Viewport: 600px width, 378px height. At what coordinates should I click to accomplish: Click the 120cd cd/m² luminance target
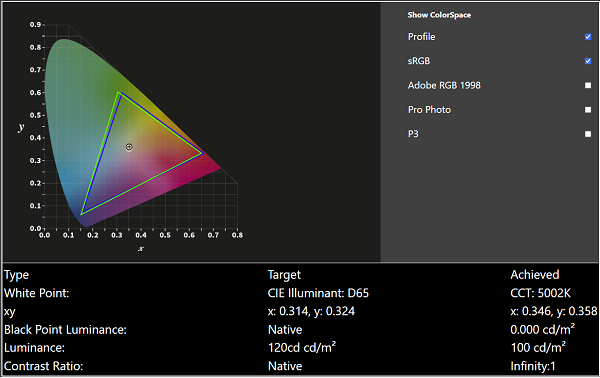[x=302, y=348]
